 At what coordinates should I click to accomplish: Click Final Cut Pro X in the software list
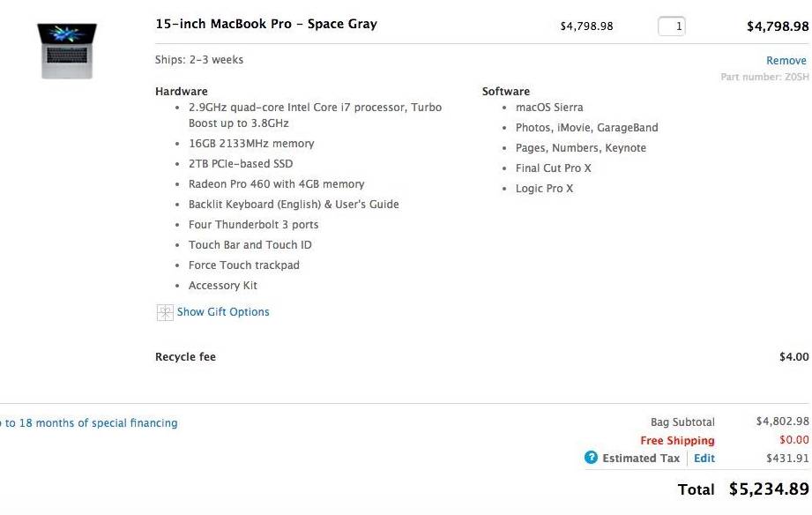click(x=554, y=168)
